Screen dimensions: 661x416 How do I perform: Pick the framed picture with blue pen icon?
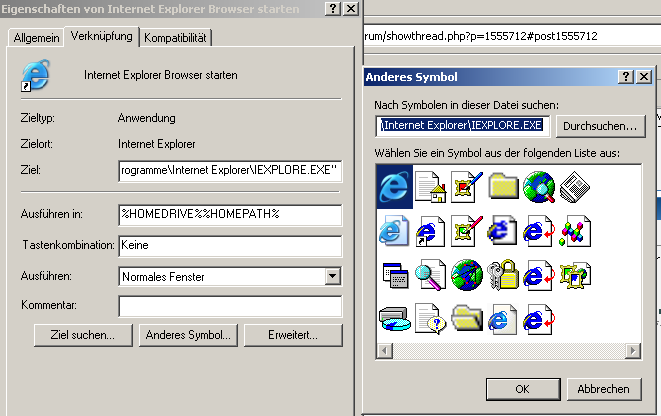467,187
